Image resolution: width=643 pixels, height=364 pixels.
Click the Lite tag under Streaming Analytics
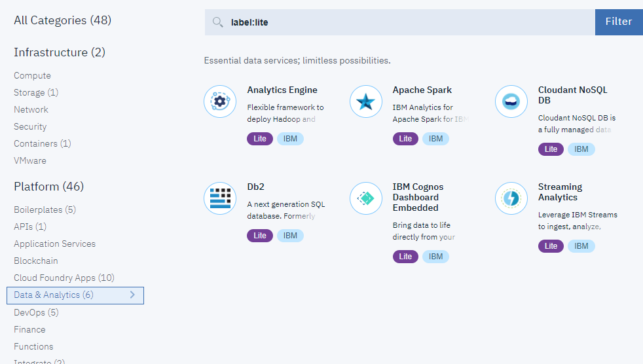[x=551, y=246]
